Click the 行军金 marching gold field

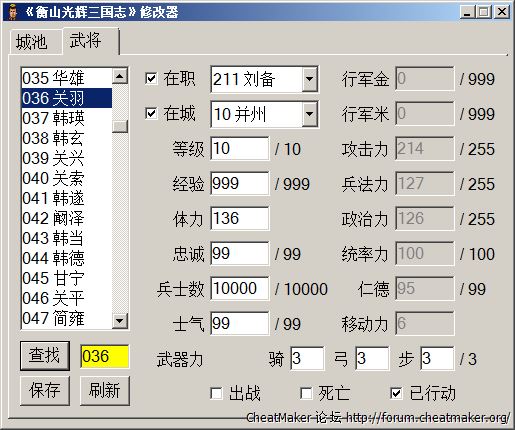[x=425, y=79]
